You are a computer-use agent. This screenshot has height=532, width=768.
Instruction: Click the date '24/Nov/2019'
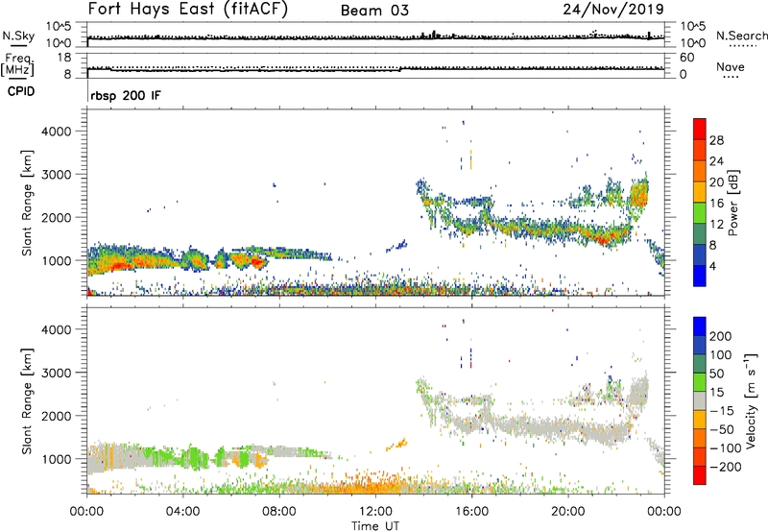[613, 9]
